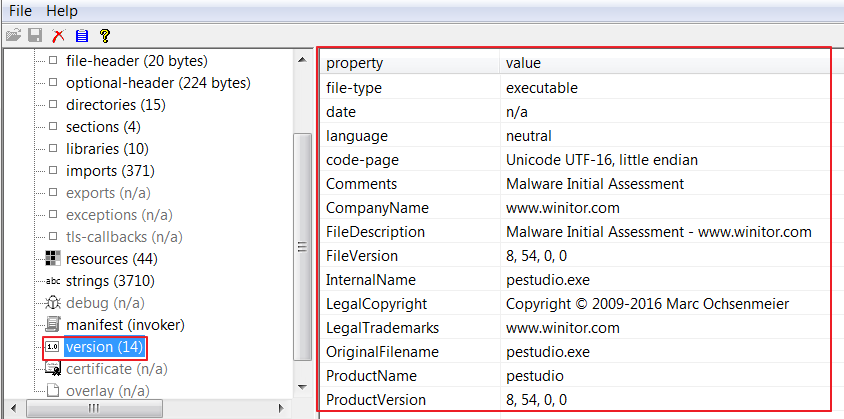Click the resources grid icon

tap(53, 259)
